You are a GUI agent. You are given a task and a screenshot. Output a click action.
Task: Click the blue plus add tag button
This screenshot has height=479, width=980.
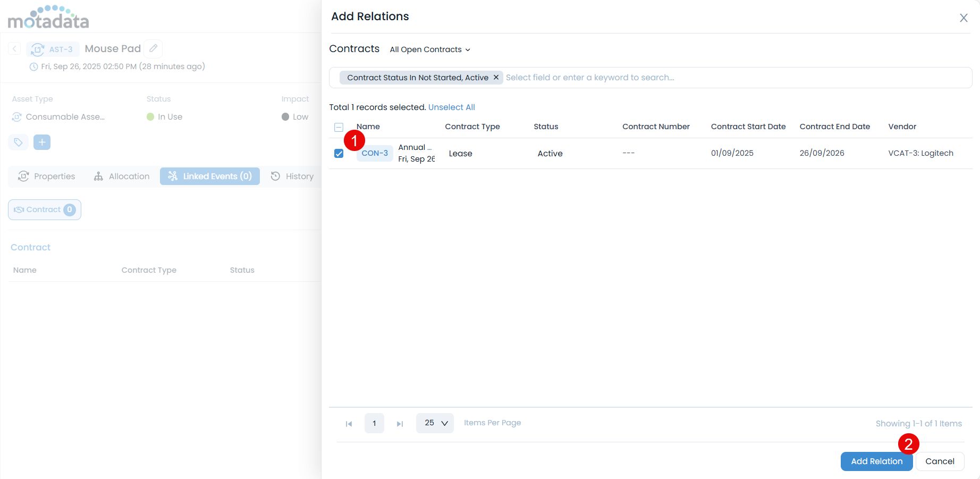tap(42, 142)
